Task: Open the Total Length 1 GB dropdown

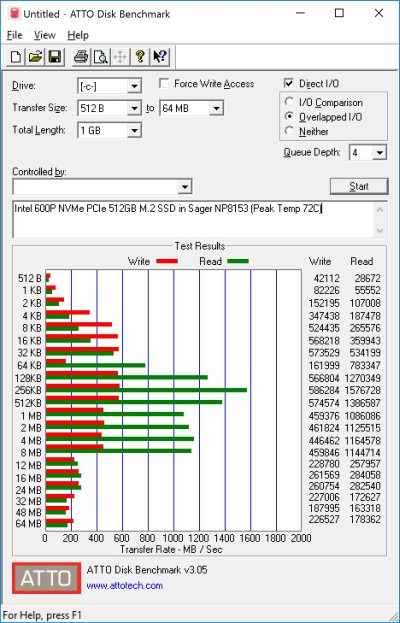Action: [x=134, y=130]
